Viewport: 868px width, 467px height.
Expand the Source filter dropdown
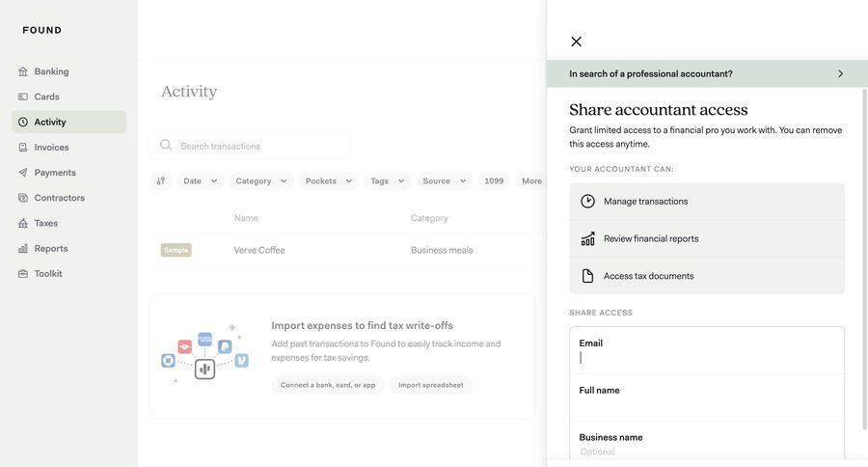[x=444, y=181]
